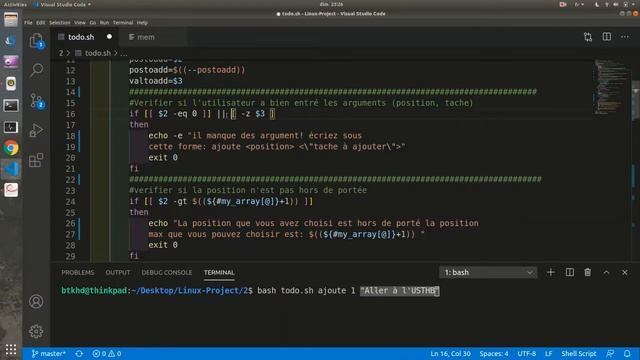The image size is (640, 360).
Task: Open the Search view in activity bar
Action: [x=36, y=70]
